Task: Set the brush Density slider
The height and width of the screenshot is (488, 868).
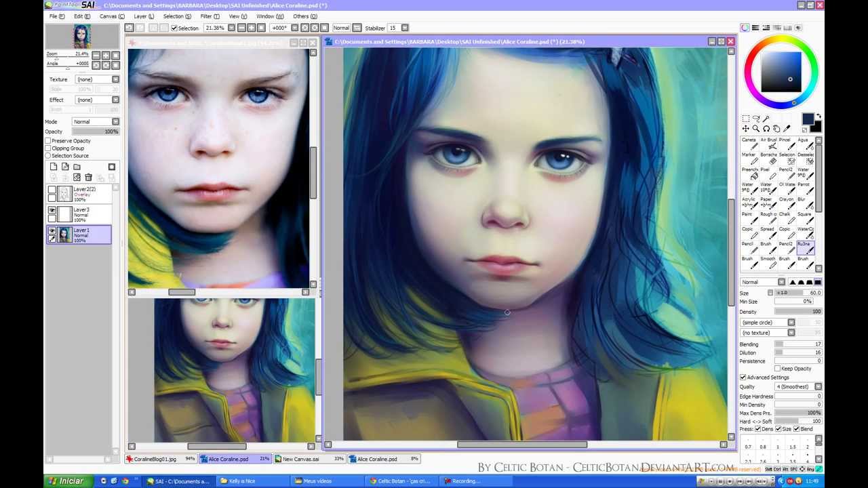Action: tap(798, 312)
